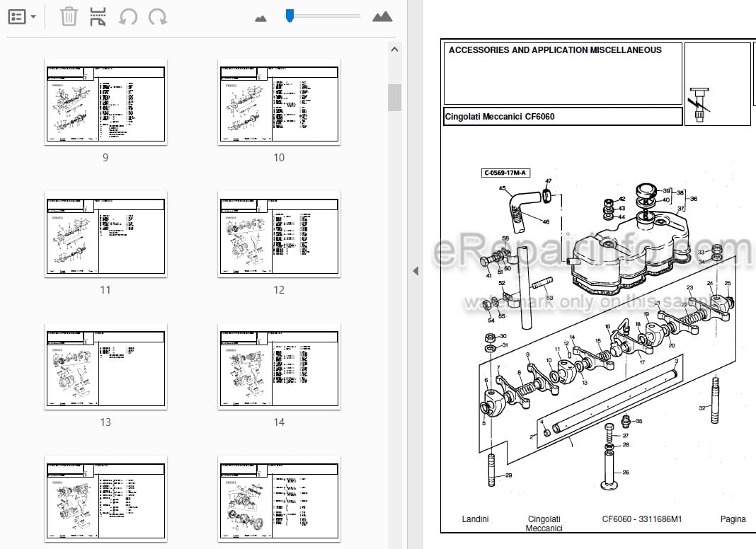The width and height of the screenshot is (756, 549).
Task: Select page 13 thumbnail
Action: 105,366
